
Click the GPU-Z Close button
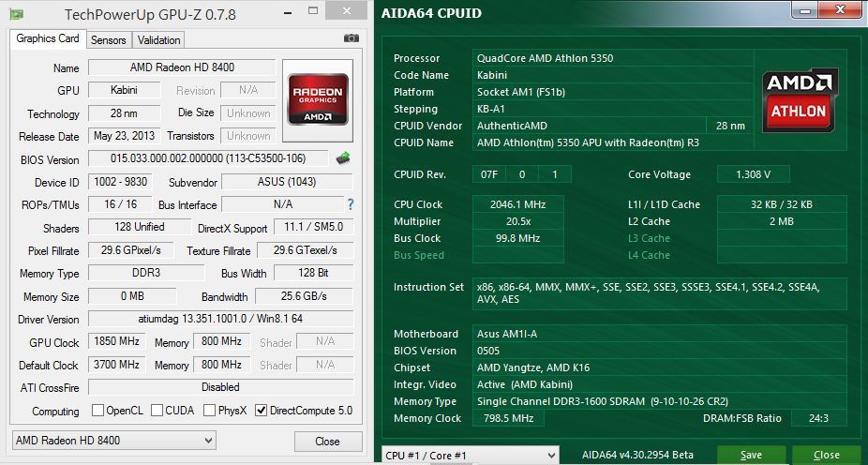[328, 442]
